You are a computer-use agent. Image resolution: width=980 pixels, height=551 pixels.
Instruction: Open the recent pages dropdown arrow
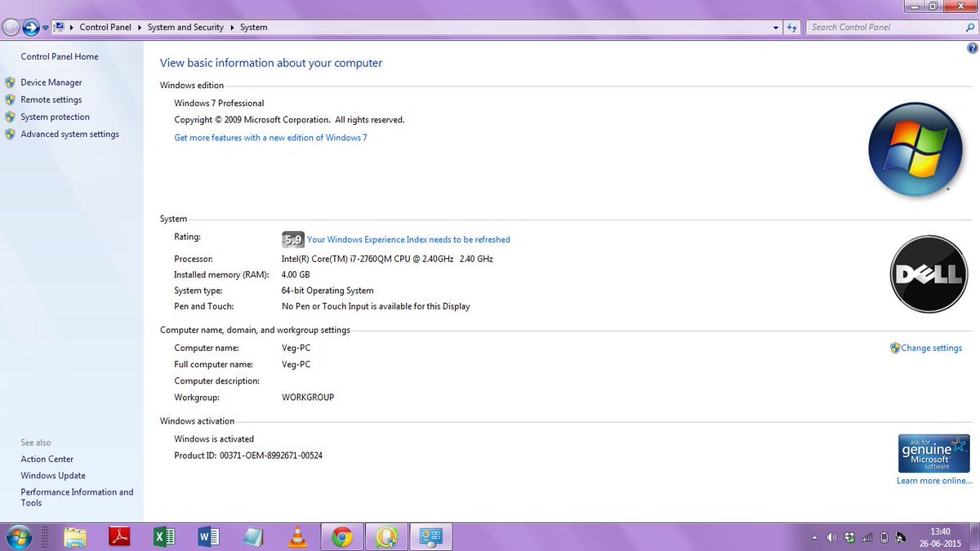coord(46,28)
